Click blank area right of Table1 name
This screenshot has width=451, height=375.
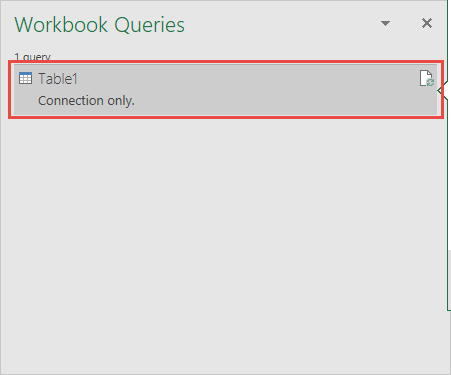tap(247, 79)
